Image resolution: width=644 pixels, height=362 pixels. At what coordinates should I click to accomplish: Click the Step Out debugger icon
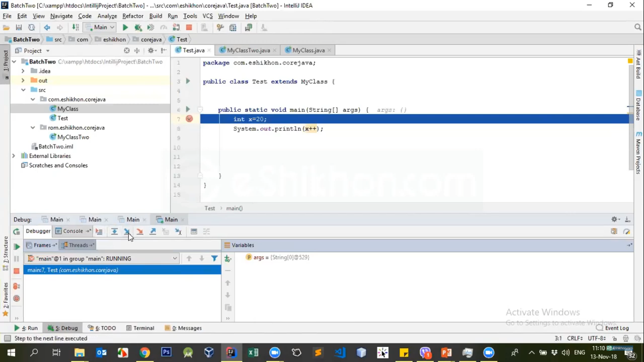pyautogui.click(x=153, y=231)
